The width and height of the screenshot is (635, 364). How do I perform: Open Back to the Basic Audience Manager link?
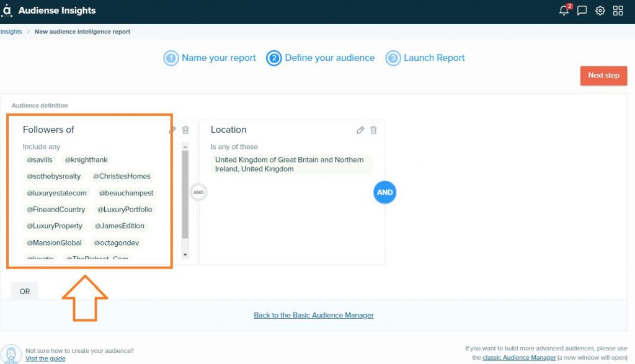tap(314, 315)
